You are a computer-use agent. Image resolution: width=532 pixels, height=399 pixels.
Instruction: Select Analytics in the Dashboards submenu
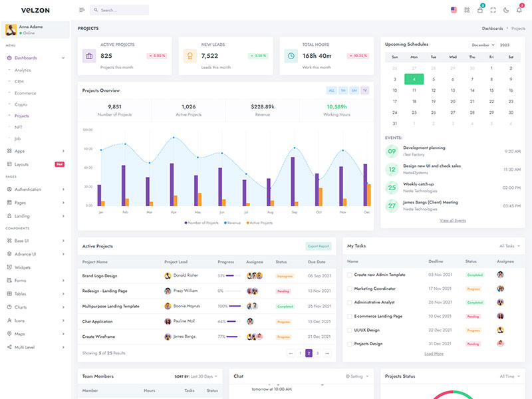23,70
